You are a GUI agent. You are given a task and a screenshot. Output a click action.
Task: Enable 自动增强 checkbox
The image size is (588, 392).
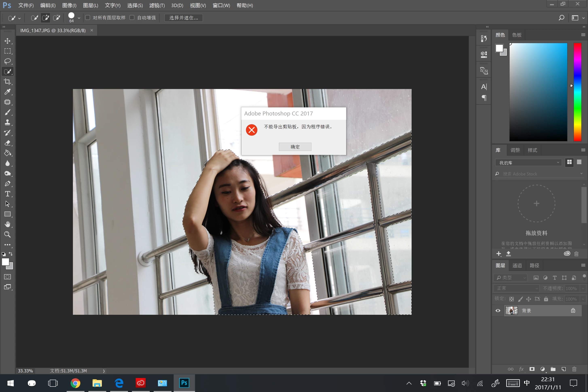(132, 18)
